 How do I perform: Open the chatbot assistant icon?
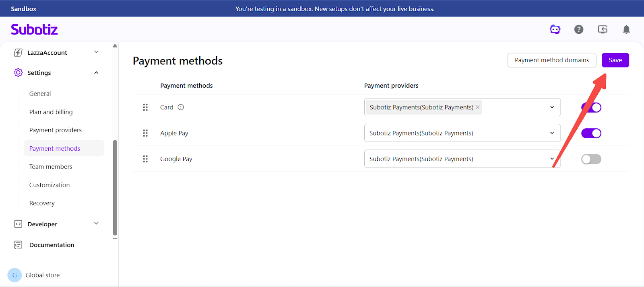pyautogui.click(x=555, y=29)
